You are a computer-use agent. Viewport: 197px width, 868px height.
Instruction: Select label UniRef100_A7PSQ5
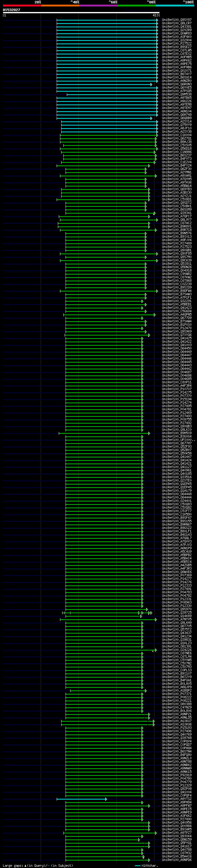pyautogui.click(x=177, y=91)
